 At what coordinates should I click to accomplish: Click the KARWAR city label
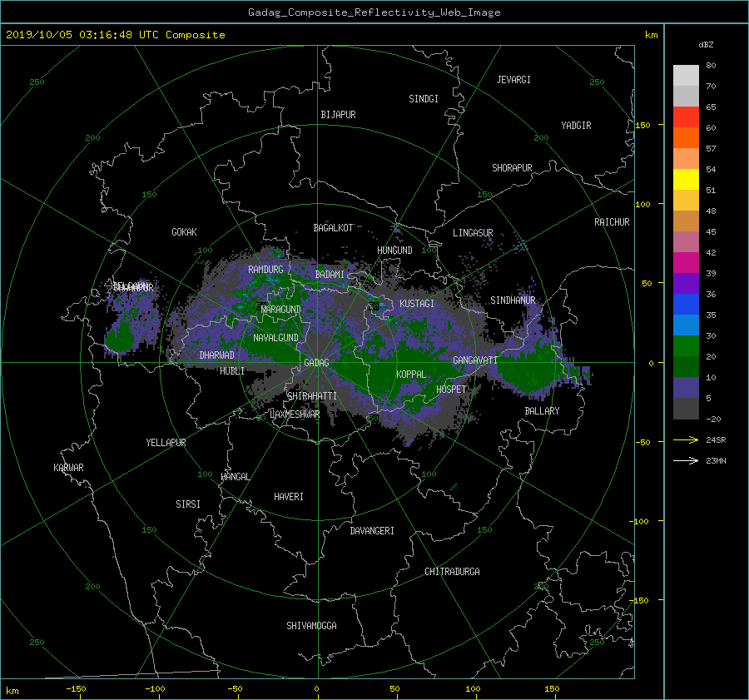tap(68, 468)
